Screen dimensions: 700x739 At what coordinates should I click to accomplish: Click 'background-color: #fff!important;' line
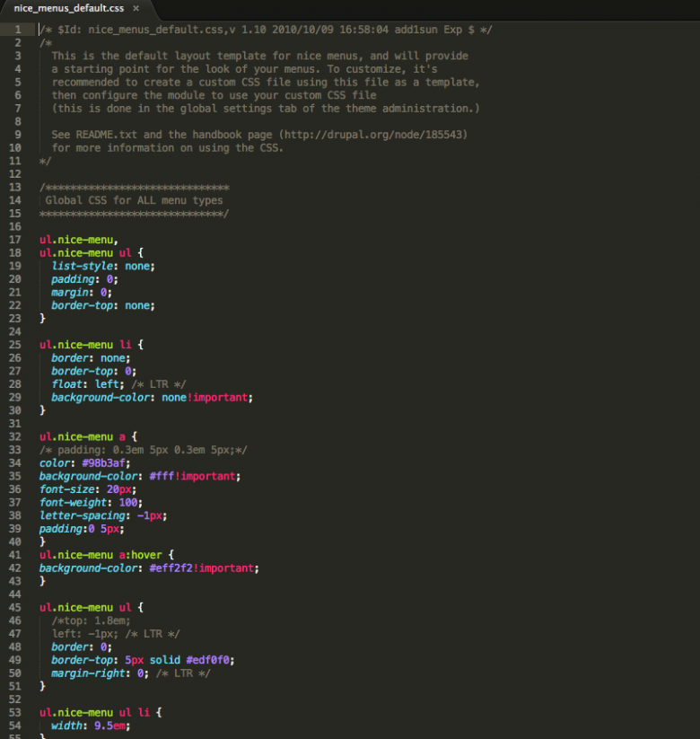[x=140, y=477]
